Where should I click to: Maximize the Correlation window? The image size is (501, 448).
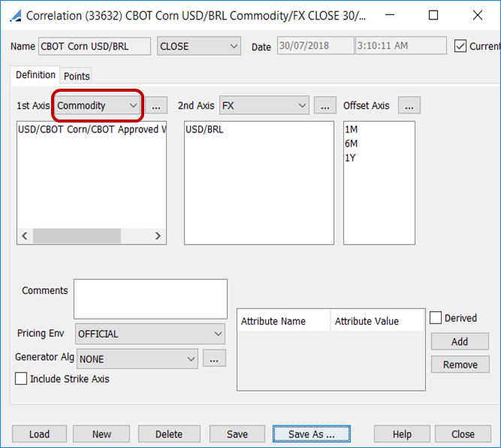pos(433,15)
